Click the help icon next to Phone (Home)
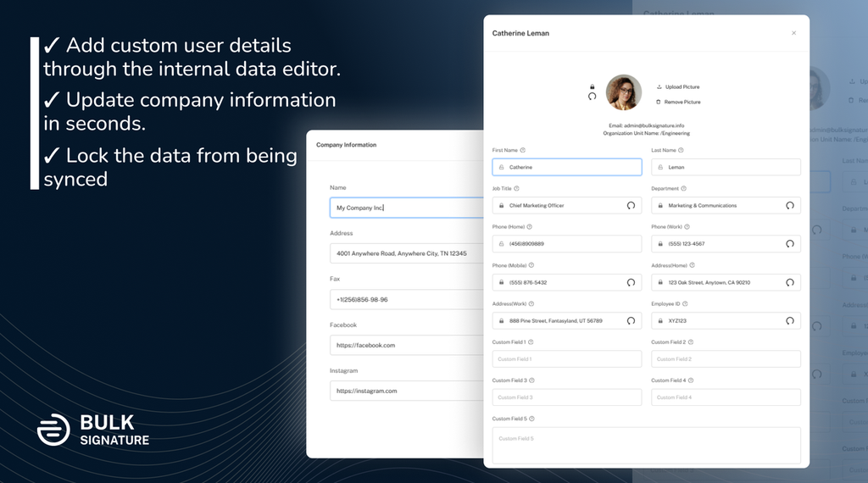This screenshot has width=868, height=483. tap(529, 227)
